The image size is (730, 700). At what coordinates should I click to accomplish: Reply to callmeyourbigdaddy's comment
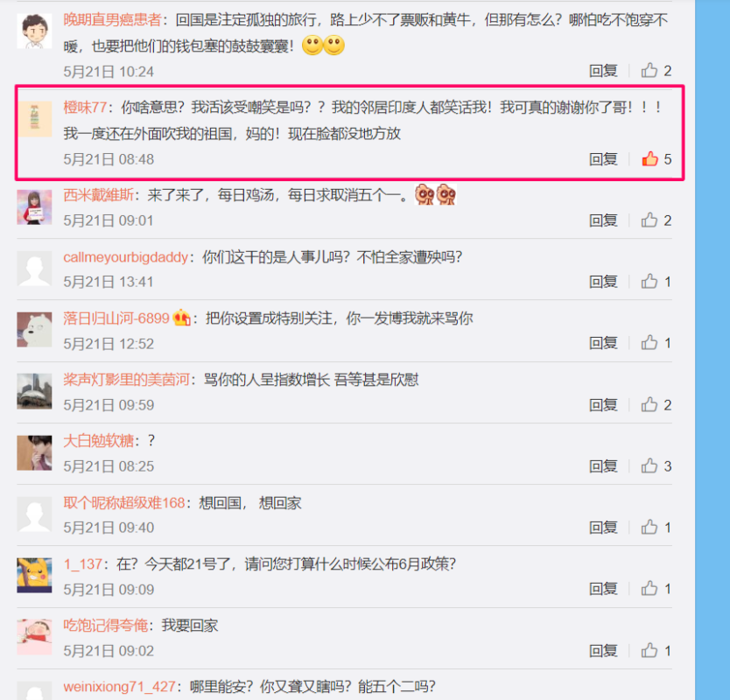point(603,282)
